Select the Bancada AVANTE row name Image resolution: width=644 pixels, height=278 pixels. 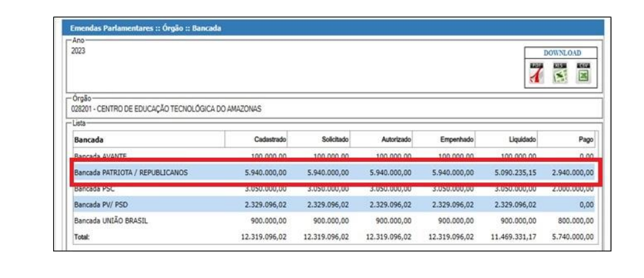pos(101,156)
